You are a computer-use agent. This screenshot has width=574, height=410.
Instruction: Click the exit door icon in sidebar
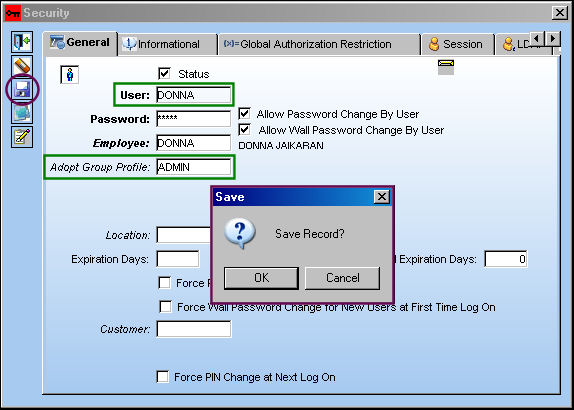coord(22,42)
